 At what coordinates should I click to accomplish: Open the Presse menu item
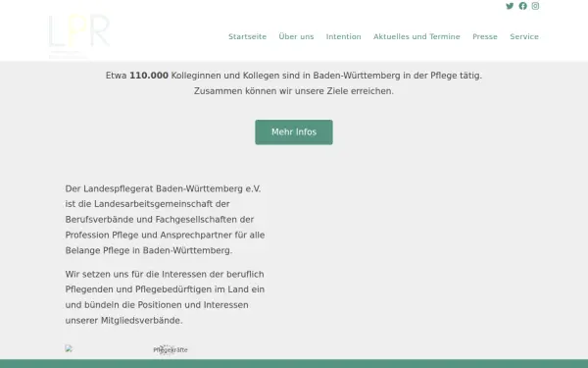pyautogui.click(x=485, y=37)
